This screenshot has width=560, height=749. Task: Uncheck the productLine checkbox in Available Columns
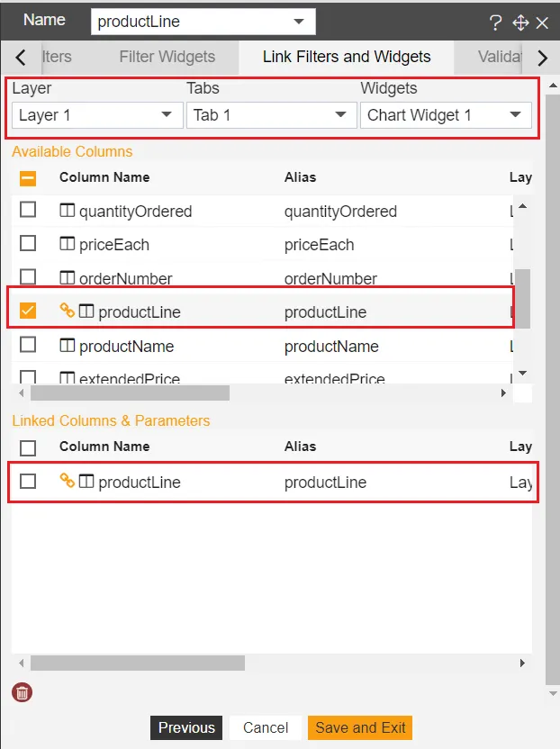(28, 311)
